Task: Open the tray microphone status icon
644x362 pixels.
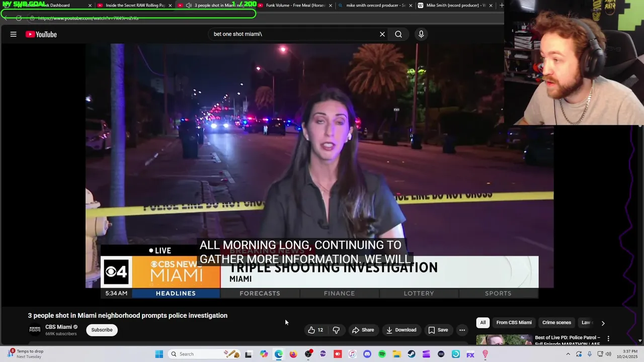Action: [x=590, y=354]
